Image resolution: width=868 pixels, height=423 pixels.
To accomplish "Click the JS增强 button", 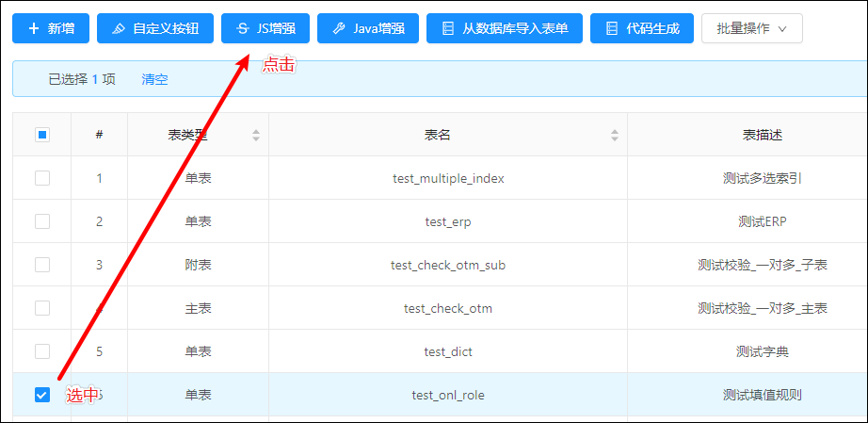I will tap(265, 28).
